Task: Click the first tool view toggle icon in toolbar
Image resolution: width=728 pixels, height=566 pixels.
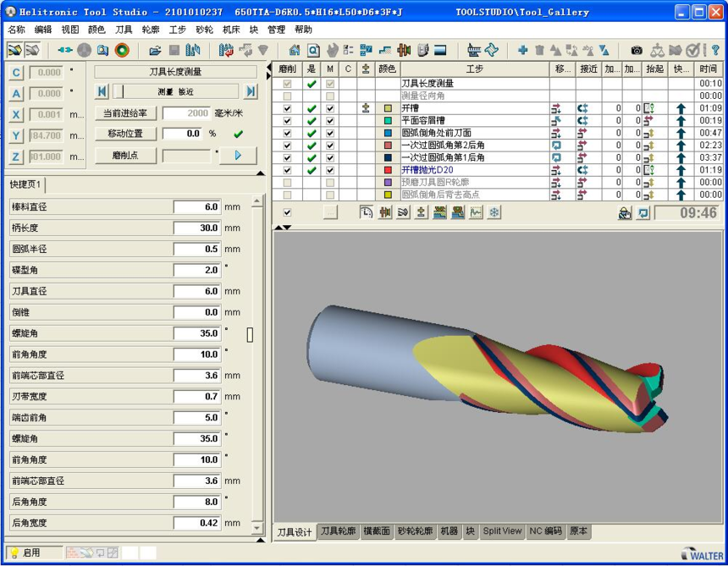Action: point(14,50)
